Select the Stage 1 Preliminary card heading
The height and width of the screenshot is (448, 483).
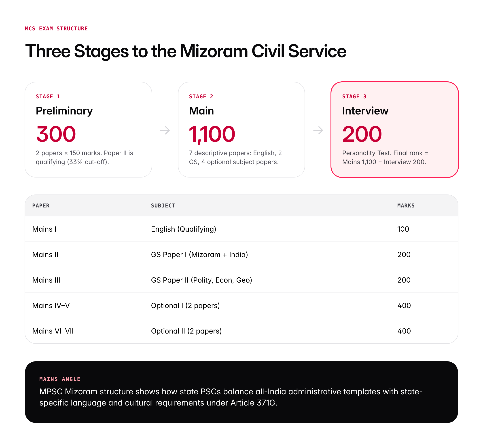(64, 111)
